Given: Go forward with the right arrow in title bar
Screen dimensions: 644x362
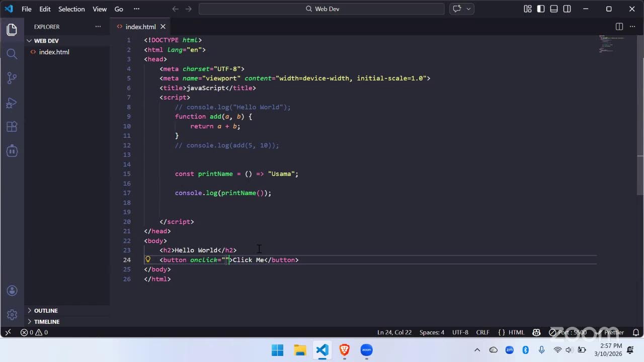Looking at the screenshot, I should [x=189, y=9].
